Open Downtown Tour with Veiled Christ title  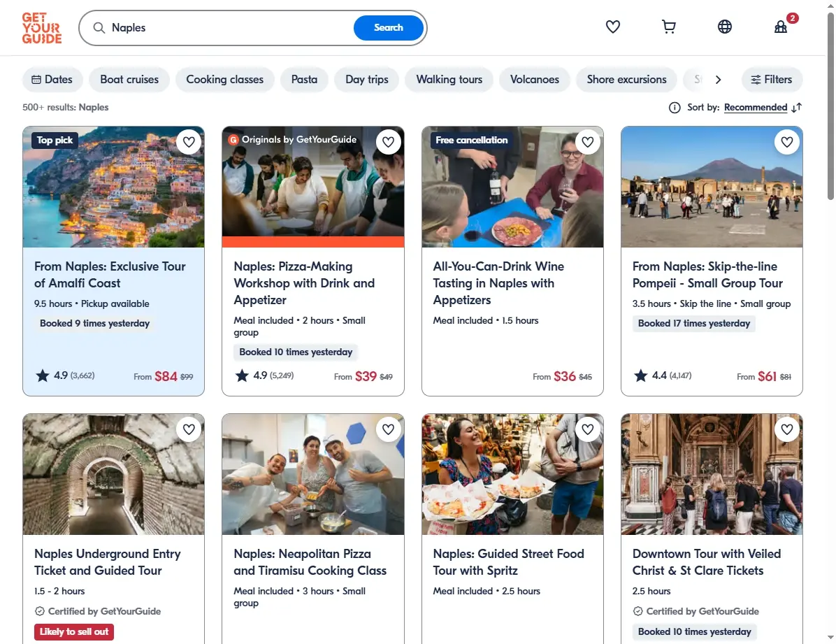tap(707, 562)
